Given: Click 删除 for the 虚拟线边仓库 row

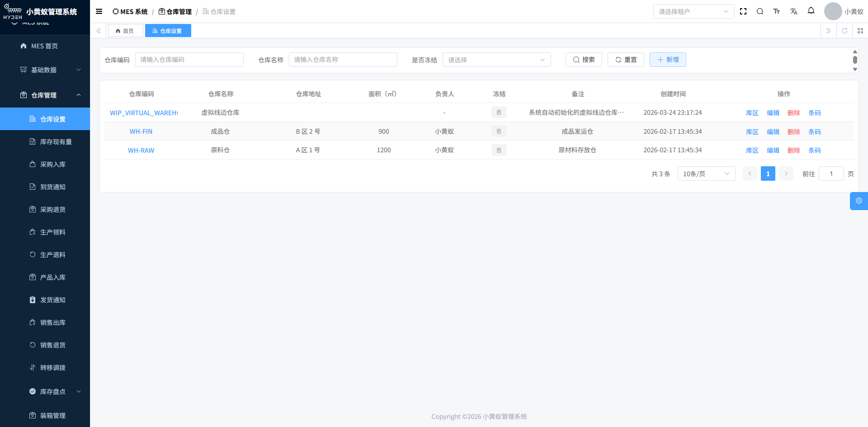Looking at the screenshot, I should point(794,113).
